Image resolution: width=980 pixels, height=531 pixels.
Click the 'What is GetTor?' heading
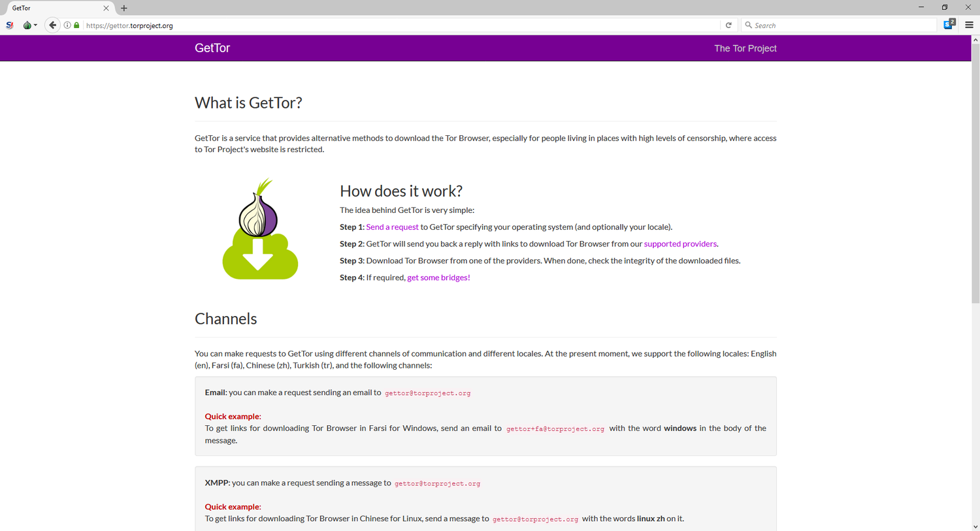[248, 103]
